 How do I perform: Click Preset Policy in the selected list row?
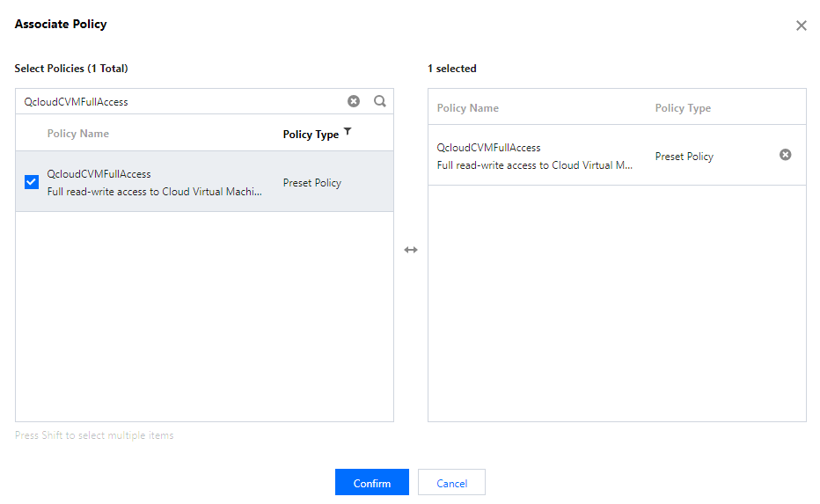coord(684,157)
